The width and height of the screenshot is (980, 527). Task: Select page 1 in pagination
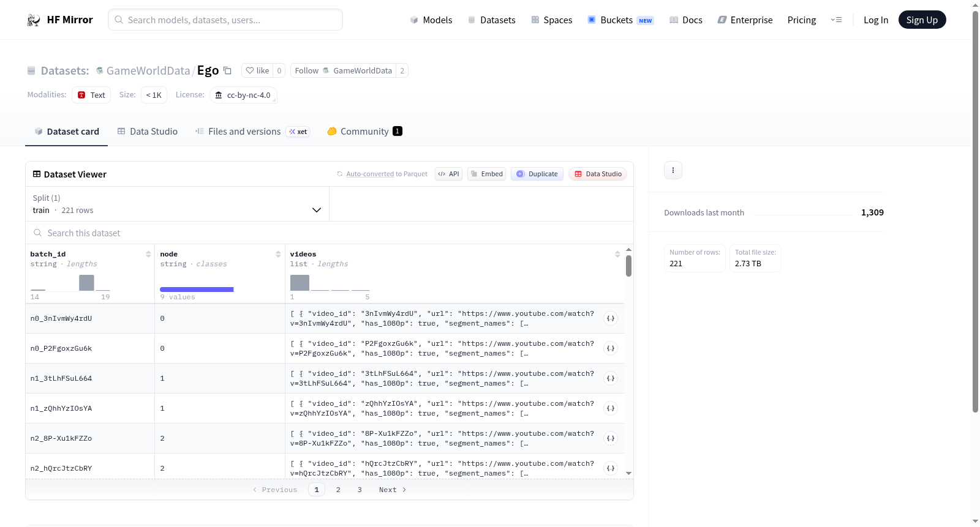tap(317, 490)
